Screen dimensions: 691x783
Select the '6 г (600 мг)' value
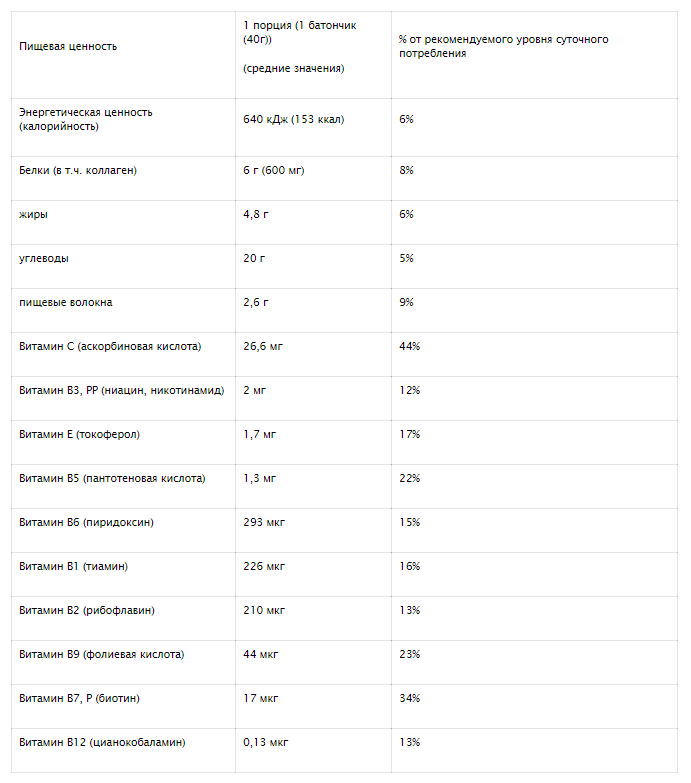tap(274, 170)
